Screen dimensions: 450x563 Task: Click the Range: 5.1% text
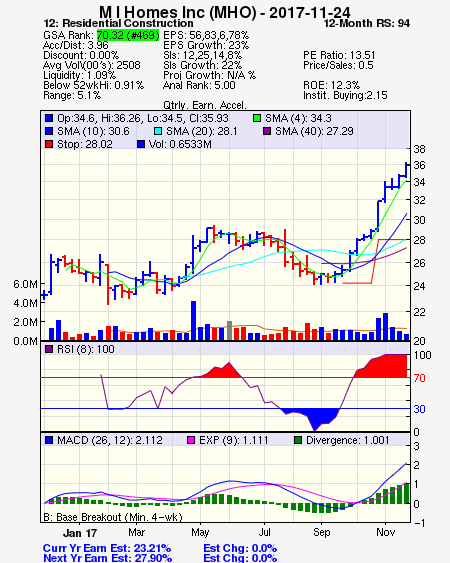[x=72, y=96]
